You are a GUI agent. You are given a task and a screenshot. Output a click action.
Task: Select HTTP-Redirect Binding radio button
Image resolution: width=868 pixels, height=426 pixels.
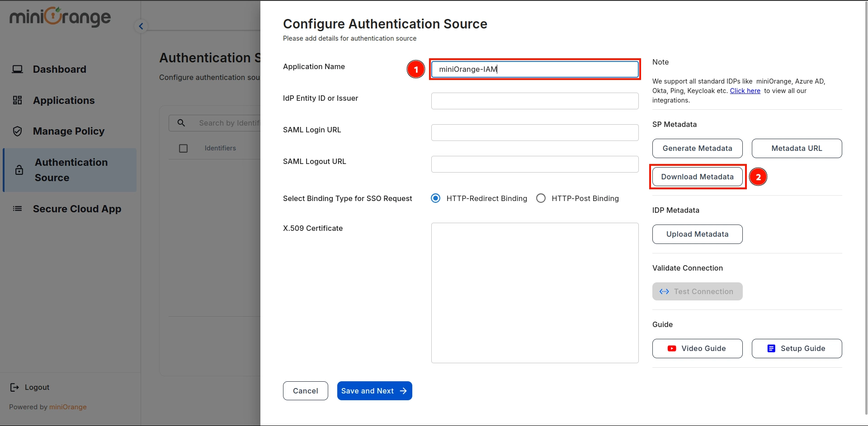pos(435,198)
